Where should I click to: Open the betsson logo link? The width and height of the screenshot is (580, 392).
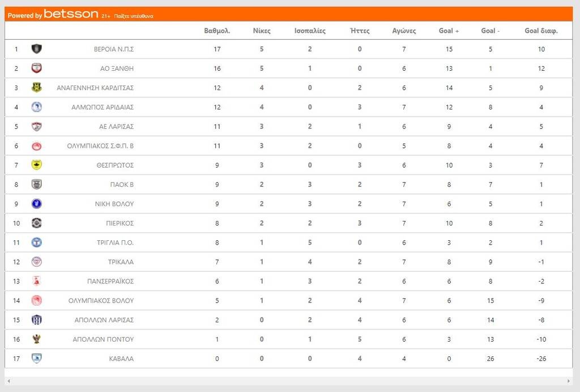(x=71, y=15)
